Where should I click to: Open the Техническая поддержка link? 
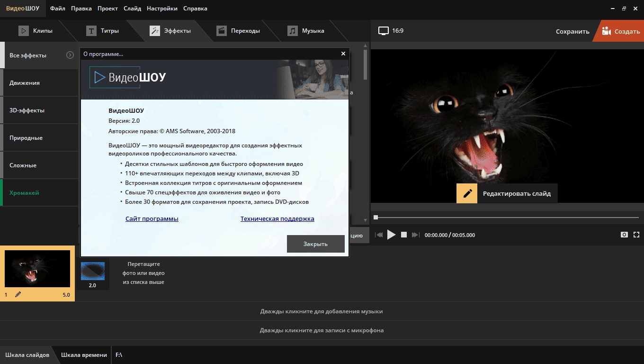(277, 218)
